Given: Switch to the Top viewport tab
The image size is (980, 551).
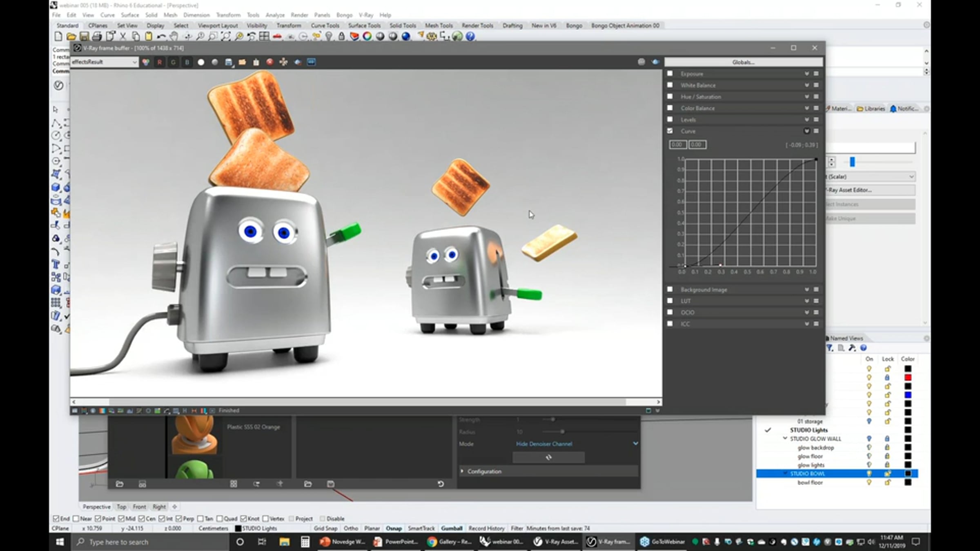Looking at the screenshot, I should coord(121,507).
